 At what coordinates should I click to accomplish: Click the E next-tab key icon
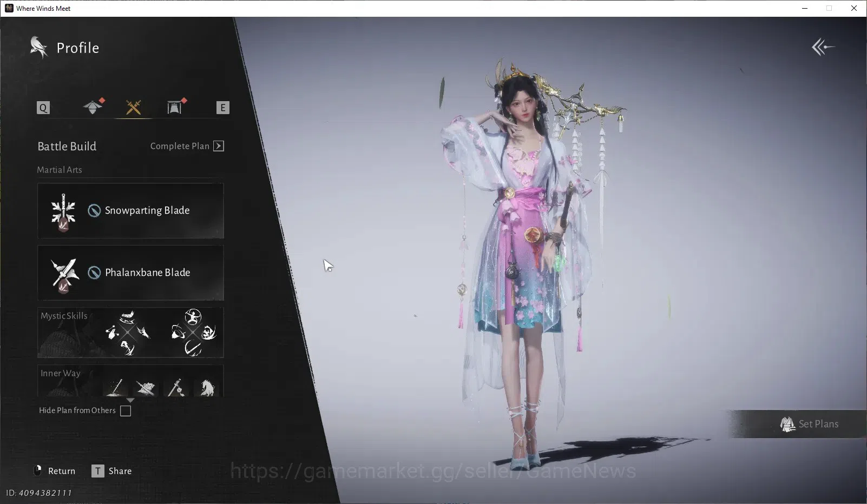pos(222,108)
